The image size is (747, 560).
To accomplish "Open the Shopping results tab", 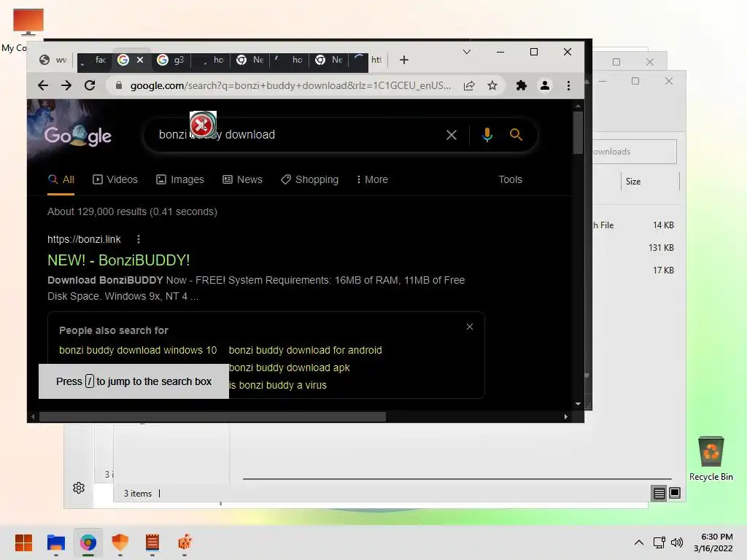I will coord(309,179).
